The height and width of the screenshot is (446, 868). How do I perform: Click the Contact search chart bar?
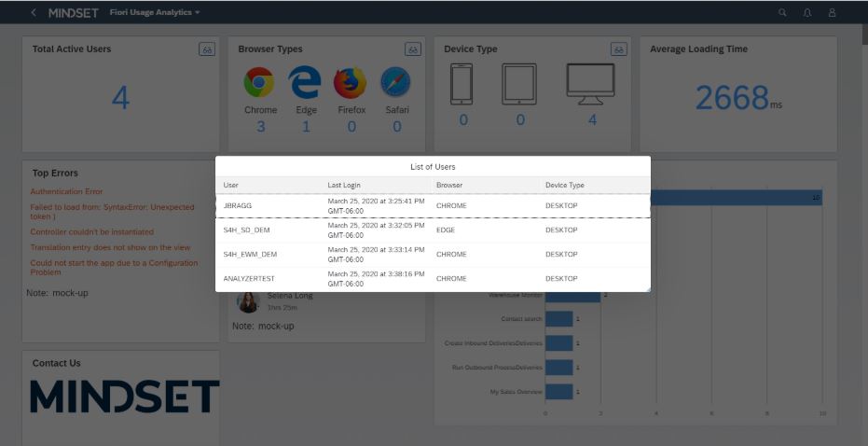(x=559, y=319)
